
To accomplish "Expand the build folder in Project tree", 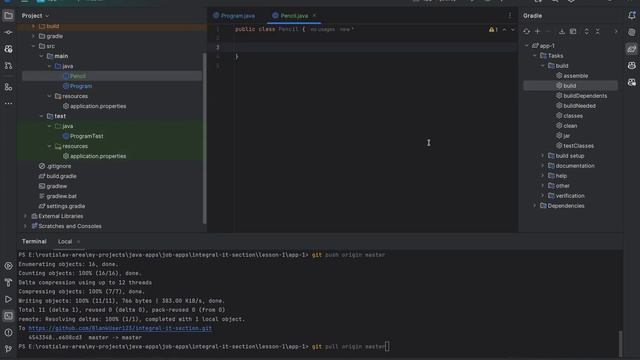I will [33, 26].
